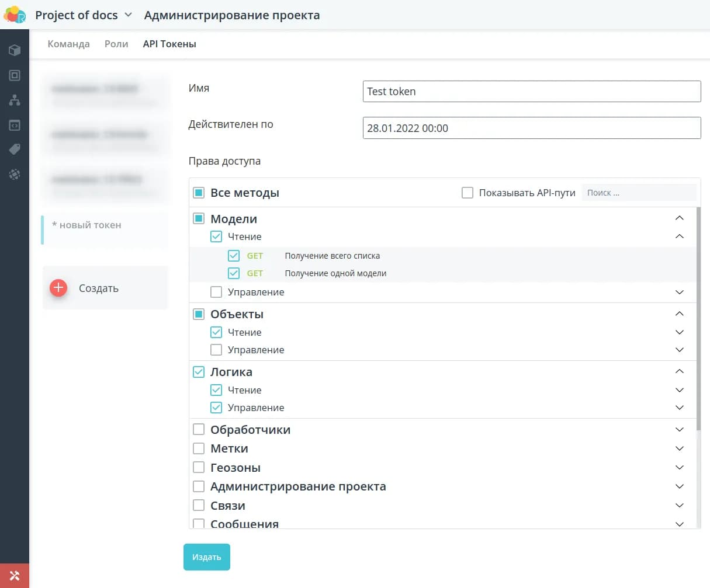Switch to the "Команда" tab
Viewport: 710px width, 588px height.
tap(68, 44)
